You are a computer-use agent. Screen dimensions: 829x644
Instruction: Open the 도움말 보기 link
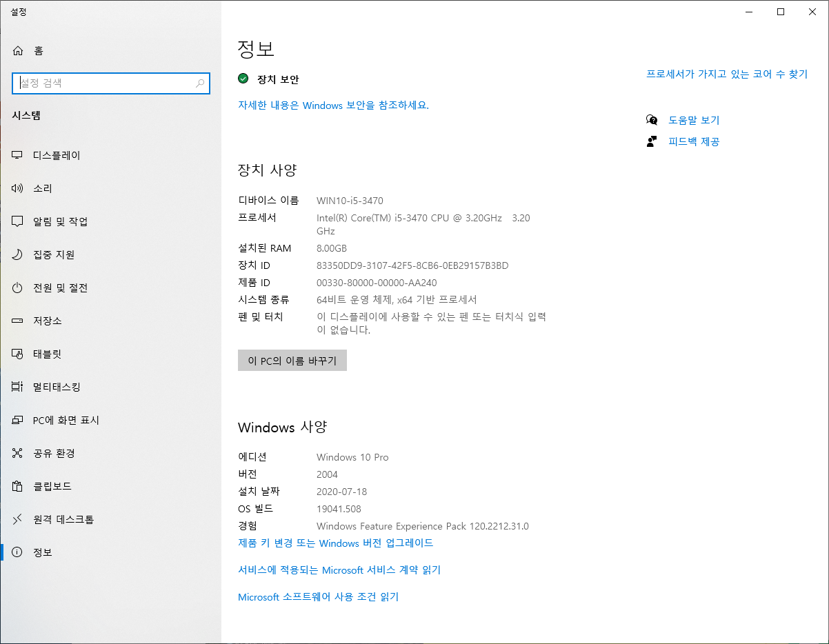(694, 120)
